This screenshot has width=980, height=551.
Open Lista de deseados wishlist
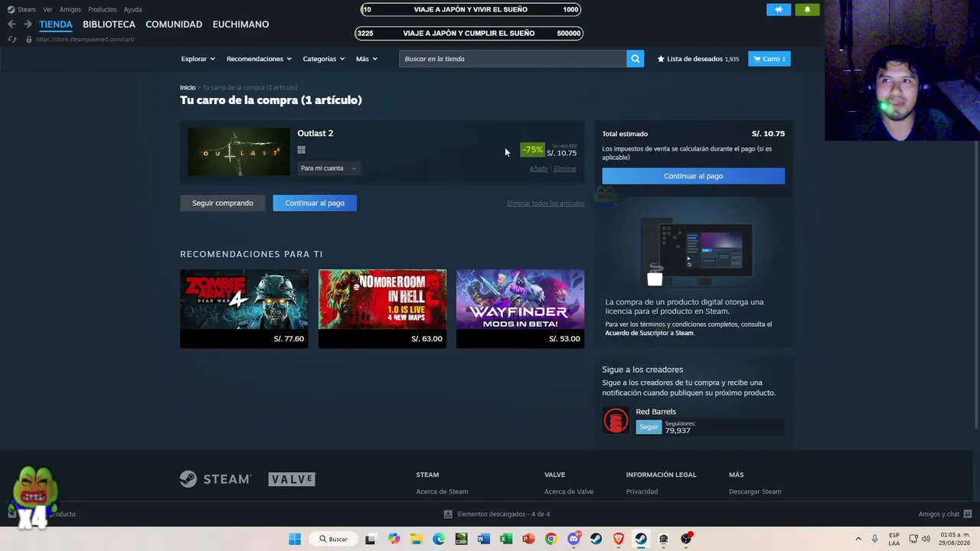698,59
